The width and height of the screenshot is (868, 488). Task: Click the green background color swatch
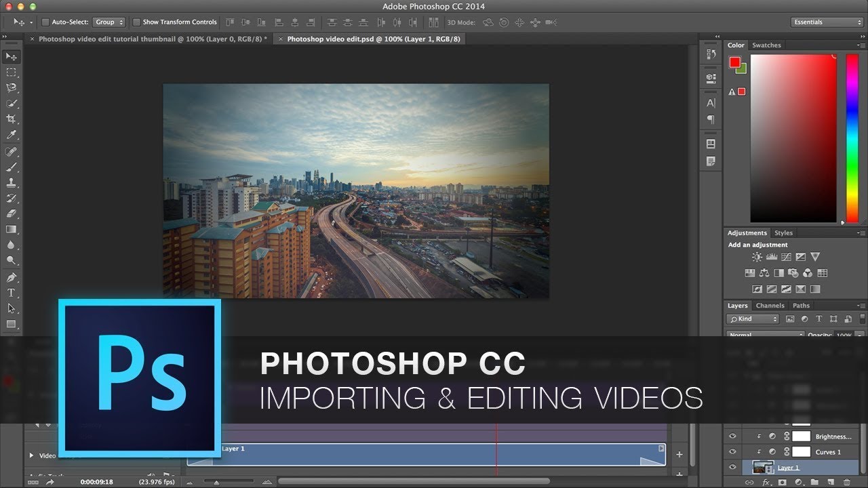pyautogui.click(x=743, y=68)
